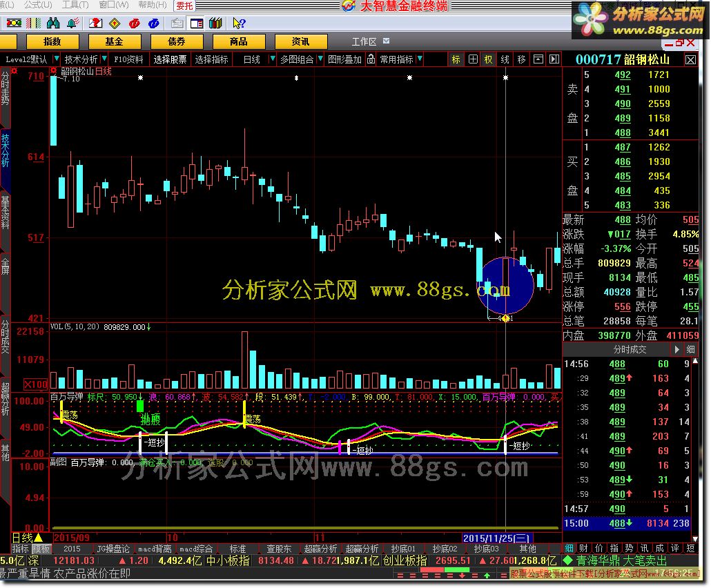The height and width of the screenshot is (588, 711).
Task: Toggle the 线 line button
Action: [505, 59]
